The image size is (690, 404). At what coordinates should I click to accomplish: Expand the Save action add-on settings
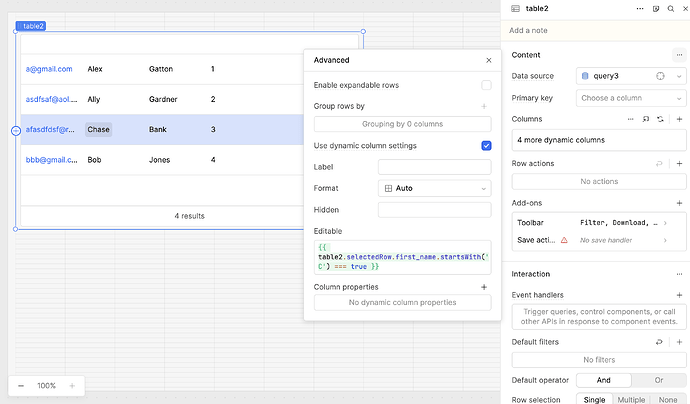point(598,240)
